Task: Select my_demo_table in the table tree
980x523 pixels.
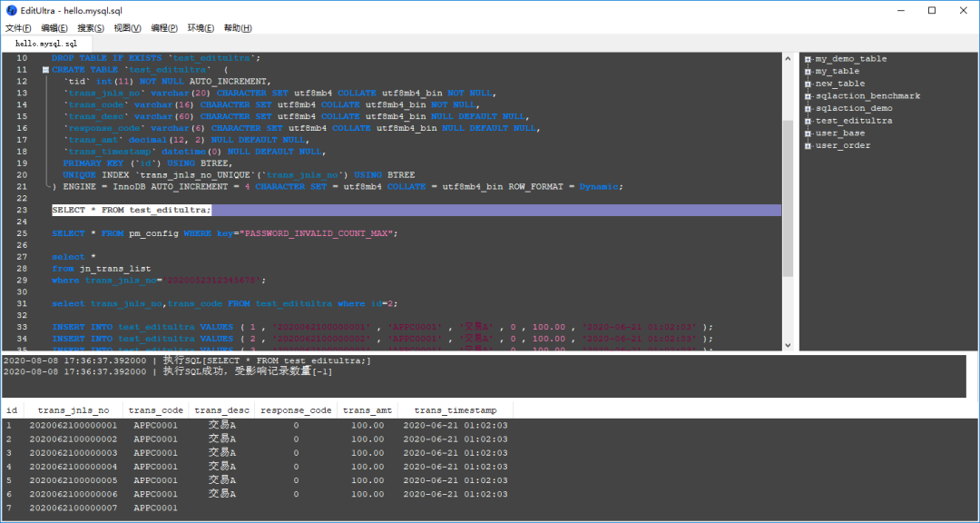Action: (850, 59)
